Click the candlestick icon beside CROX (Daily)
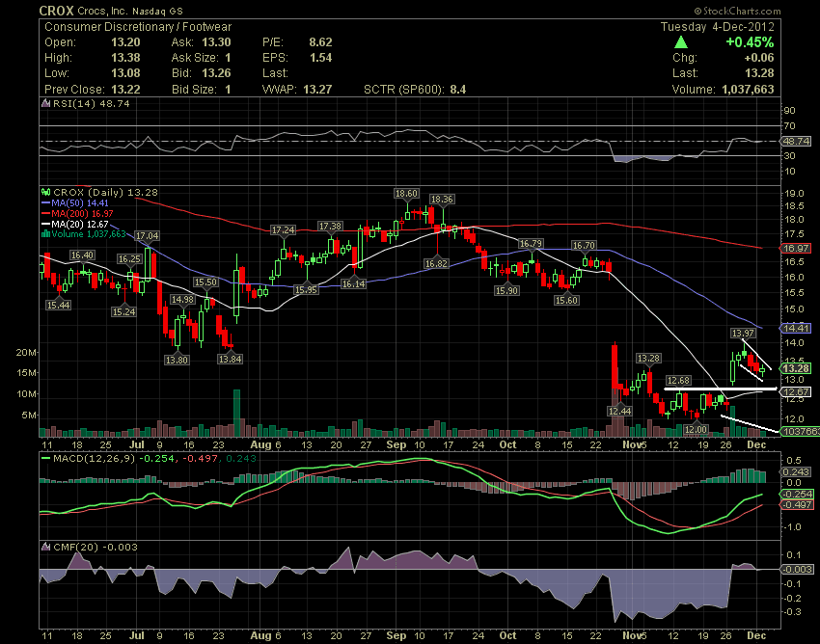 pos(46,192)
